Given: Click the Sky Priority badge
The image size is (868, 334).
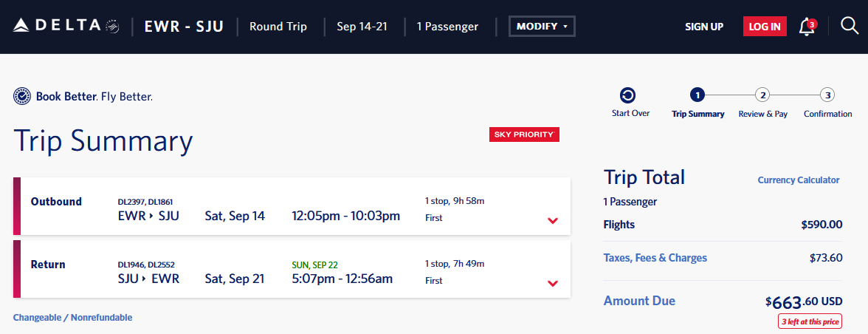Looking at the screenshot, I should click(524, 134).
